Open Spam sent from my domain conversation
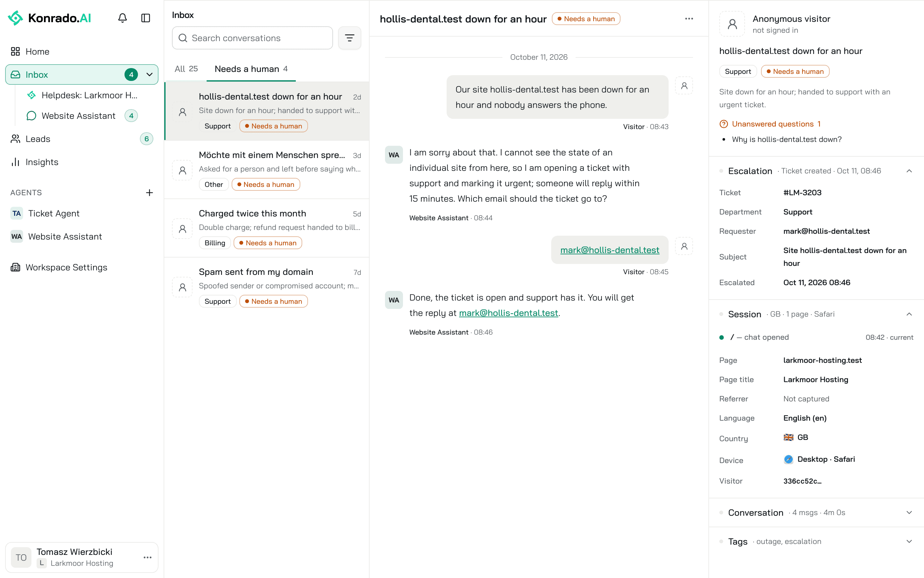The image size is (924, 578). click(x=267, y=286)
